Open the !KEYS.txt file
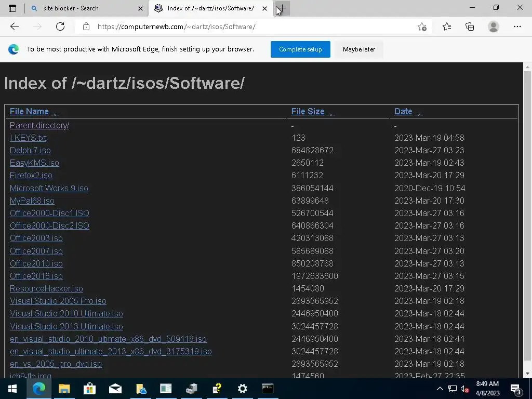 pos(28,138)
